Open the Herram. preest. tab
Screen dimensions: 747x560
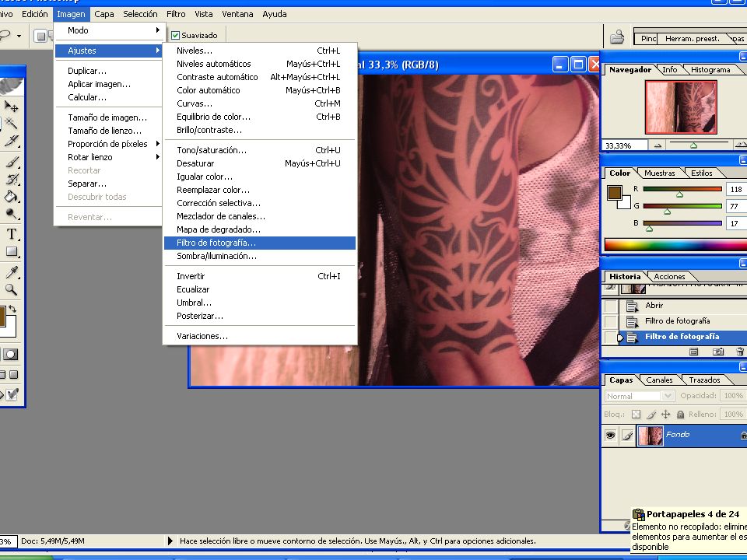click(693, 39)
